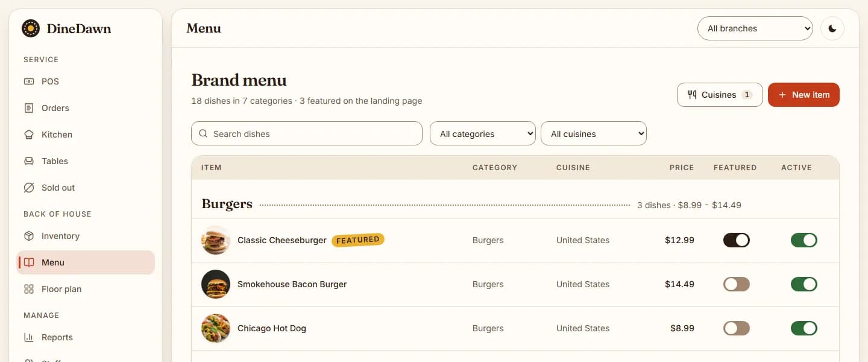
Task: Enable Featured for Smokehouse Bacon Burger
Action: 737,284
